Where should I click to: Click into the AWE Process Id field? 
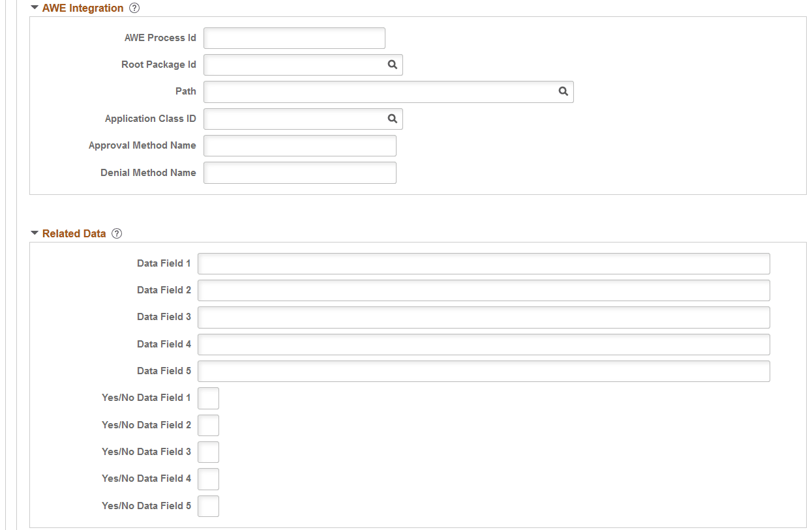(293, 38)
